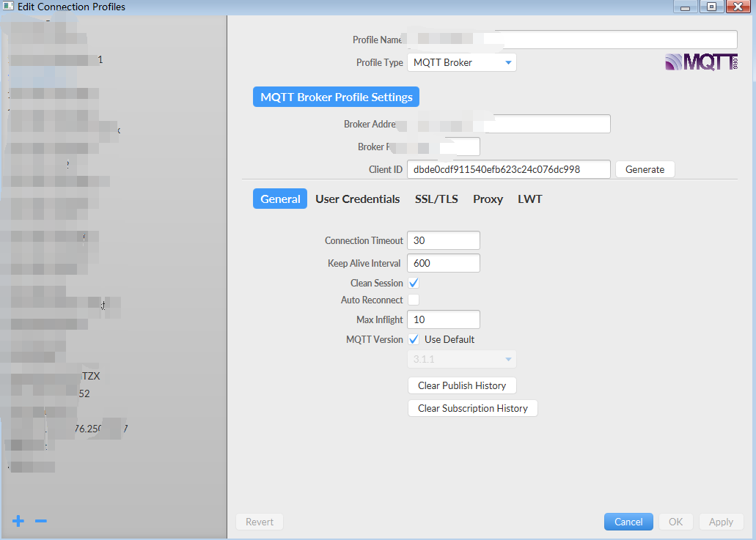Generate a new Client ID

coord(645,169)
